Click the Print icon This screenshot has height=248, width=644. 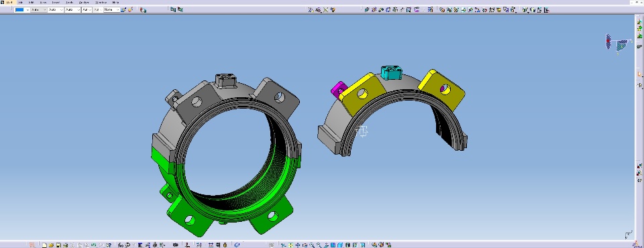pos(65,245)
